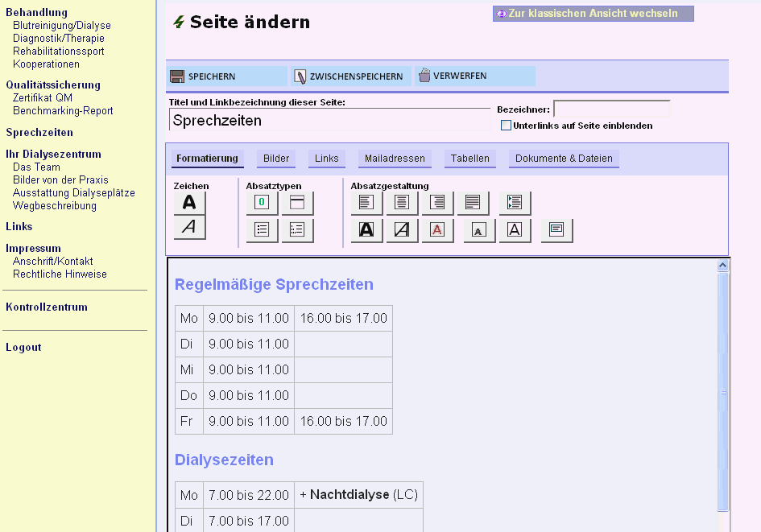761x532 pixels.
Task: Discard changes with VERWERFEN
Action: [475, 76]
